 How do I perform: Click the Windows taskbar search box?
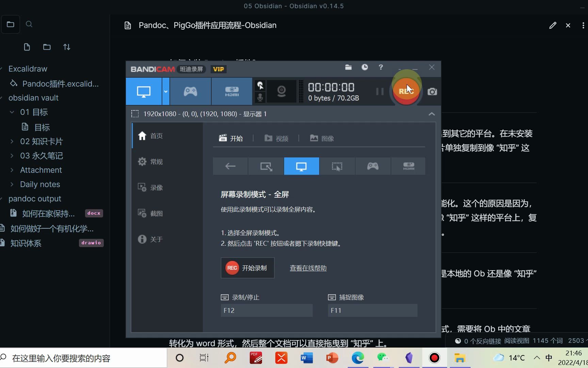83,358
